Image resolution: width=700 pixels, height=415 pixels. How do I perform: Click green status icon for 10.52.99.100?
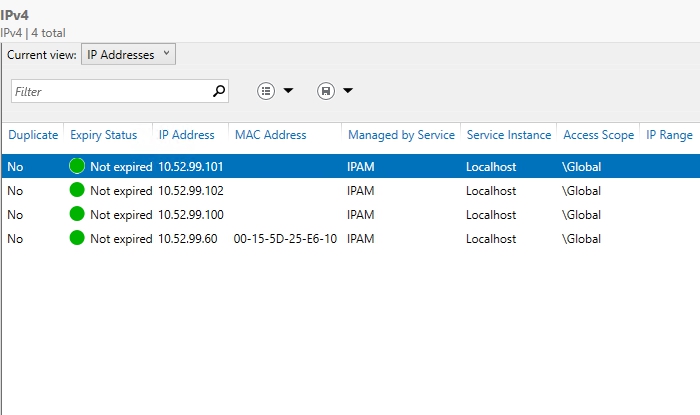(x=77, y=214)
